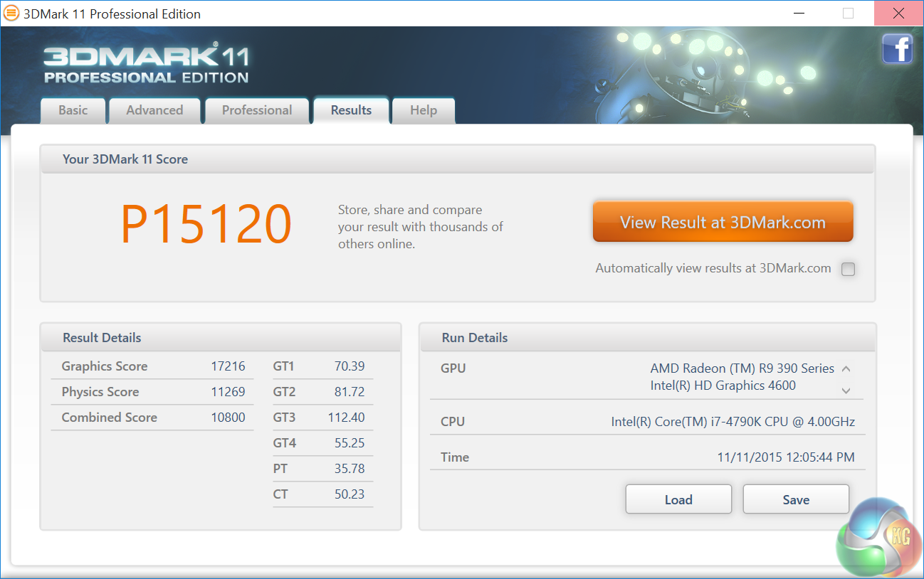Click the PT value 35.78
This screenshot has width=924, height=579.
[350, 469]
